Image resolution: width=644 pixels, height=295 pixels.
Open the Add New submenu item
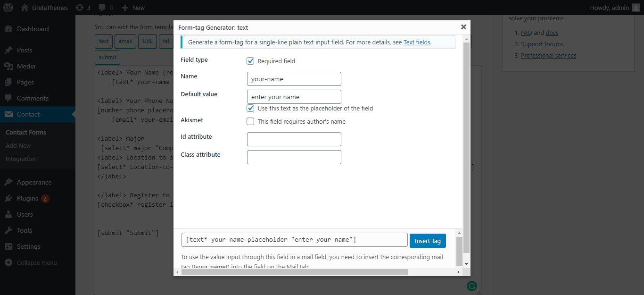[x=18, y=145]
